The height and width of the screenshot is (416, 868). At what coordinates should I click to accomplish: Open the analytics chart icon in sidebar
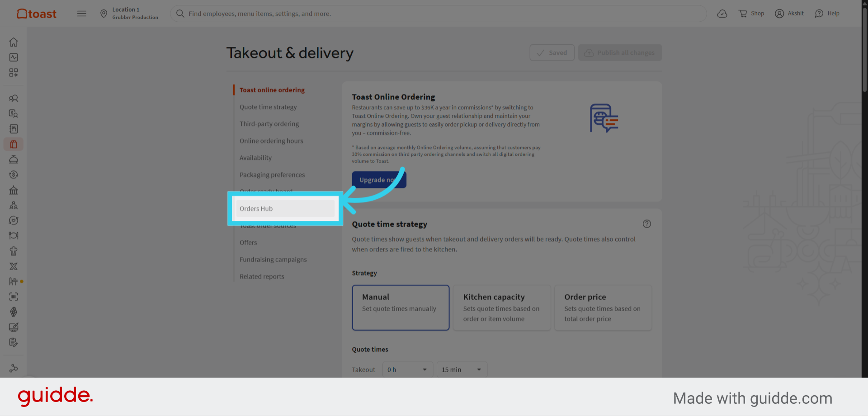14,57
